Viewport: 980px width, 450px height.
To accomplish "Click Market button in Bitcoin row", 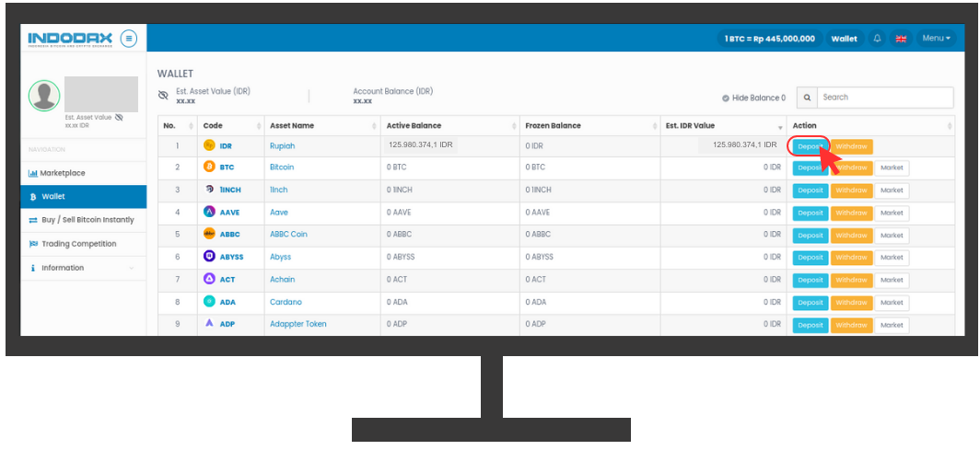I will tap(892, 167).
